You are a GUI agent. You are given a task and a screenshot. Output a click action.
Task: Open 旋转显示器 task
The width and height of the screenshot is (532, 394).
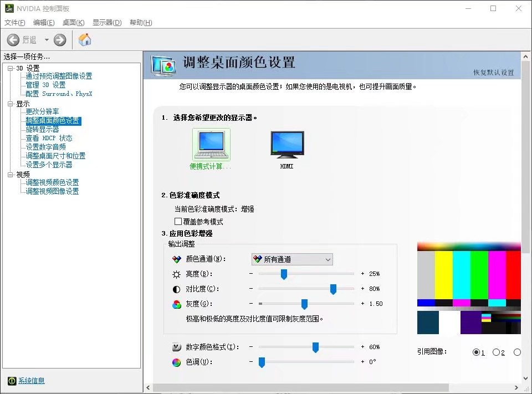43,129
